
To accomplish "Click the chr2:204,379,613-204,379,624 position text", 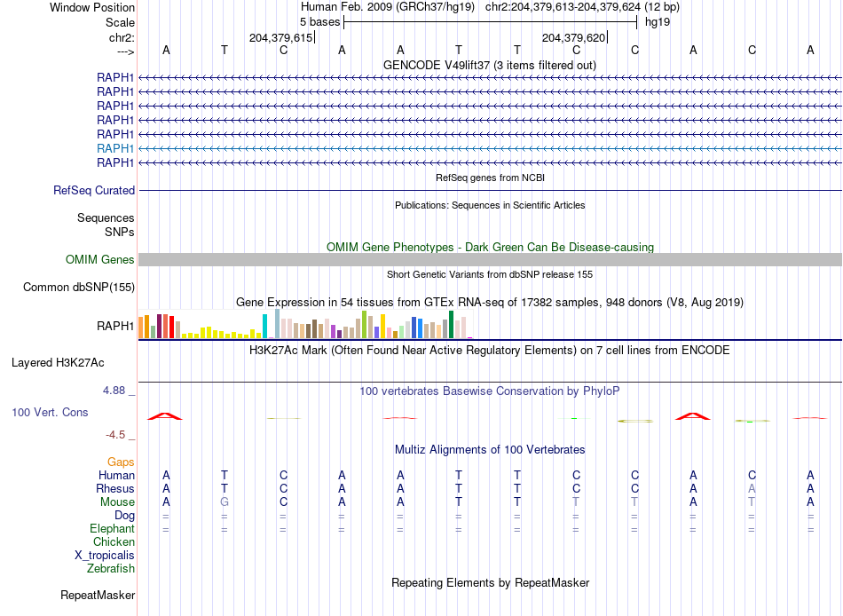I will tap(563, 7).
